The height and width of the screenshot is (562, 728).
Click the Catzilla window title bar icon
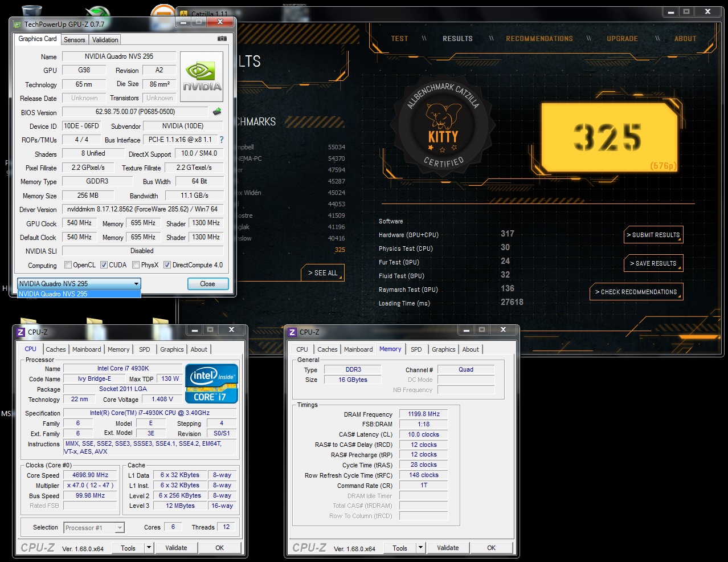coord(184,14)
